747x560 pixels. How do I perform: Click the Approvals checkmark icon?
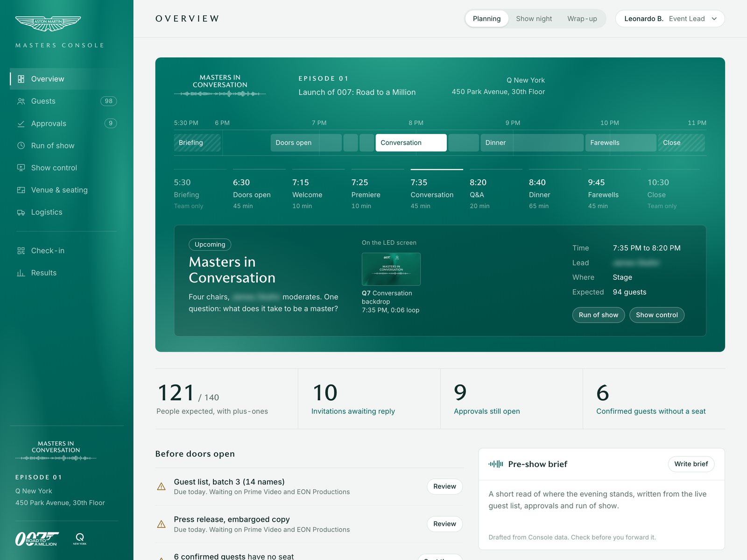point(21,124)
